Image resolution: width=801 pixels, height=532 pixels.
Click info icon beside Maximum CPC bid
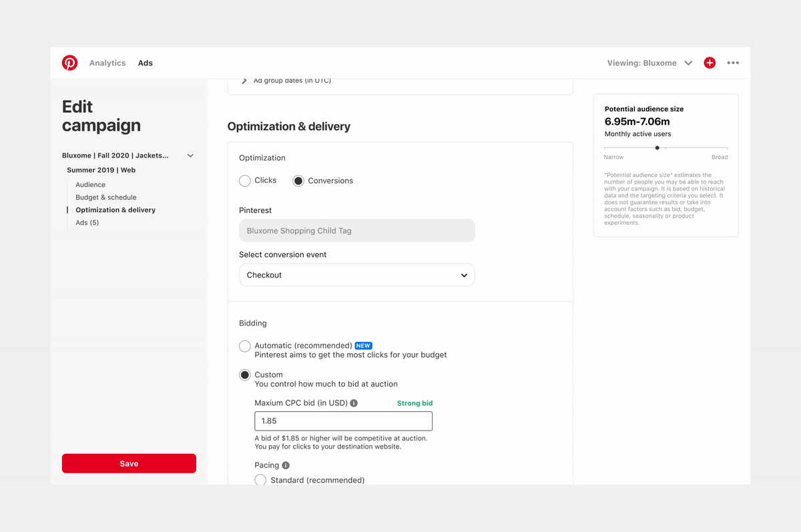pyautogui.click(x=354, y=403)
